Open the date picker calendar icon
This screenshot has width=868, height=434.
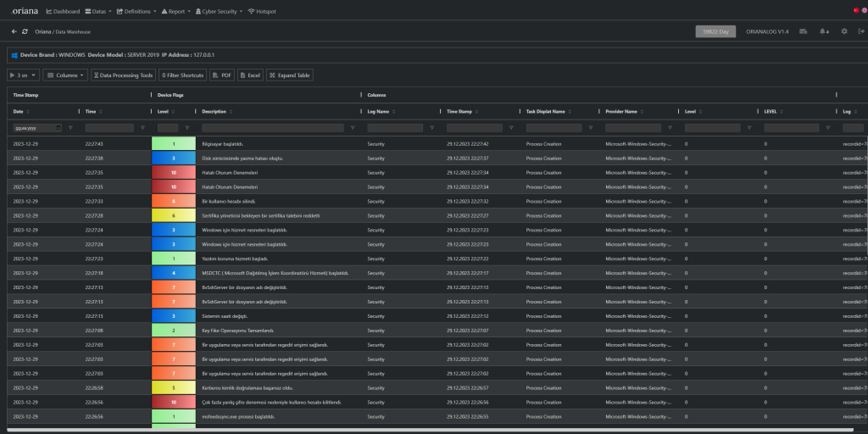58,128
